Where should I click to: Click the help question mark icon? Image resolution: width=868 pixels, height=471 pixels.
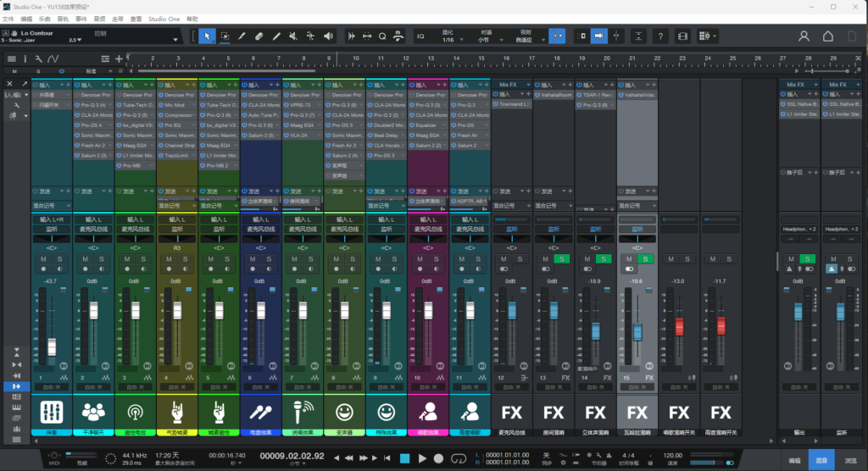click(659, 36)
